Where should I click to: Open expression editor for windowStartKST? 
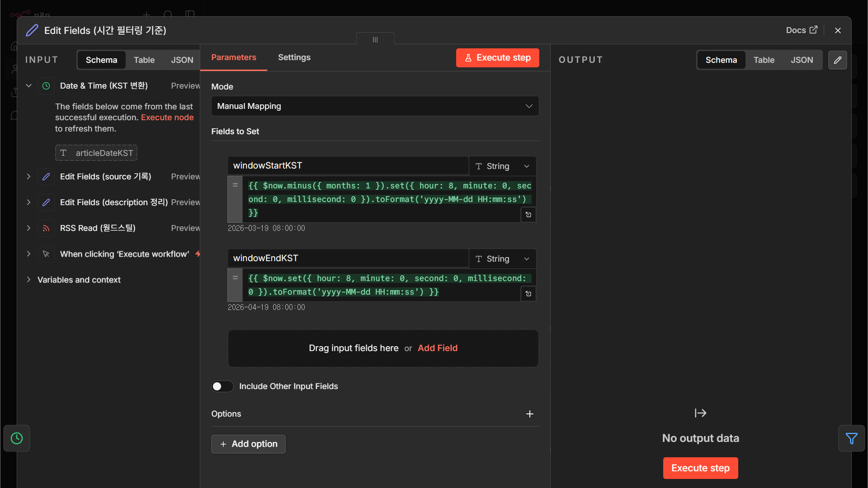click(x=528, y=215)
